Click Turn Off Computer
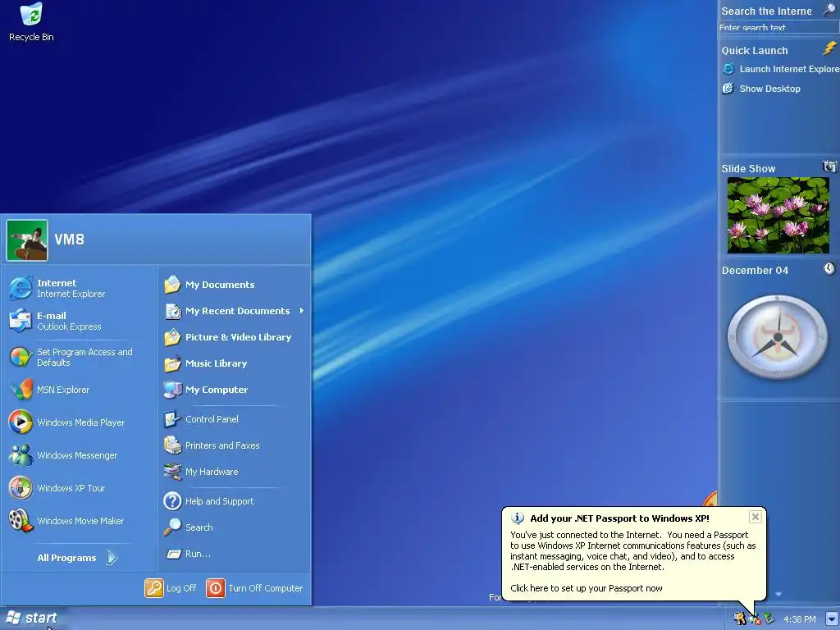 (254, 587)
